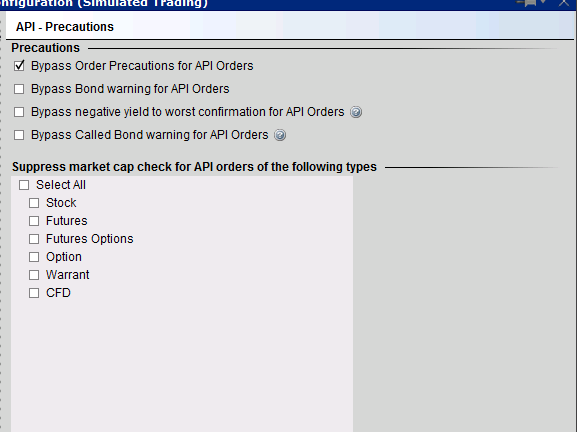Image resolution: width=577 pixels, height=432 pixels.
Task: Click the Configuration (Simulated Trading) title bar
Action: coord(258,4)
